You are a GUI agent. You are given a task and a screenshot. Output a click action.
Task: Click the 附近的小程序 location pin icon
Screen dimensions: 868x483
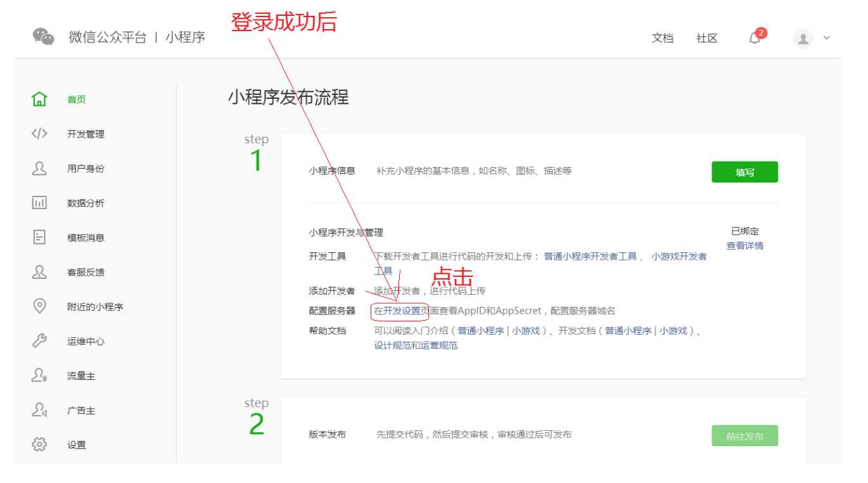click(x=39, y=307)
